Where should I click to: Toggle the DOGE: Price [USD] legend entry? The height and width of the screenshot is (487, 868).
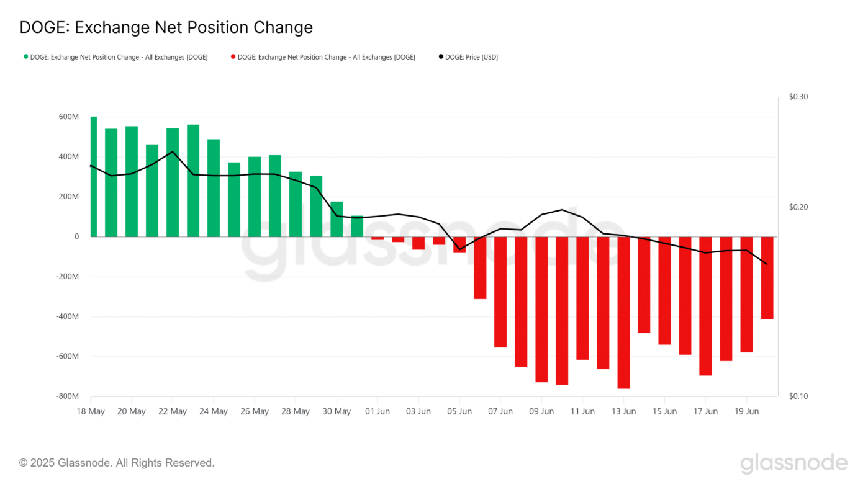471,57
